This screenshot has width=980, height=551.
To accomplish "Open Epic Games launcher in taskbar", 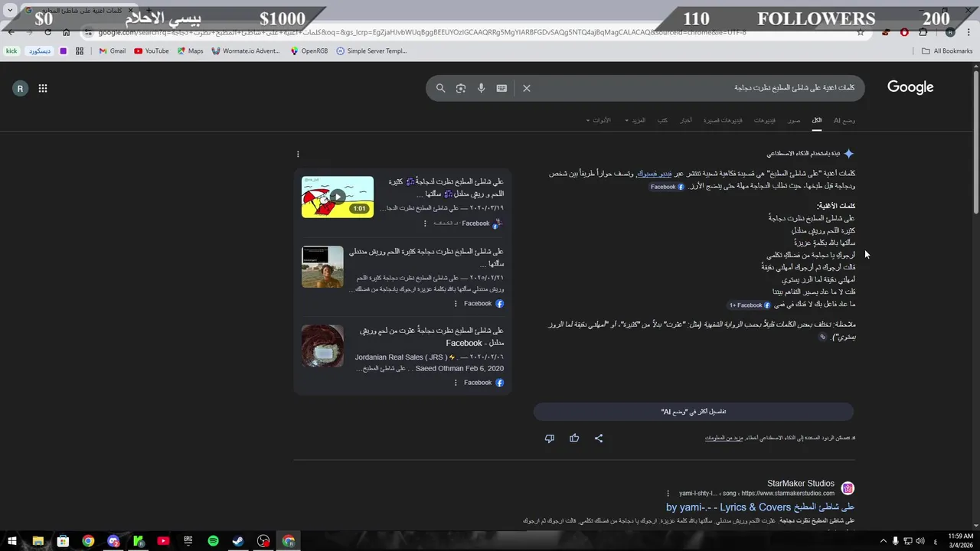I will click(x=188, y=541).
